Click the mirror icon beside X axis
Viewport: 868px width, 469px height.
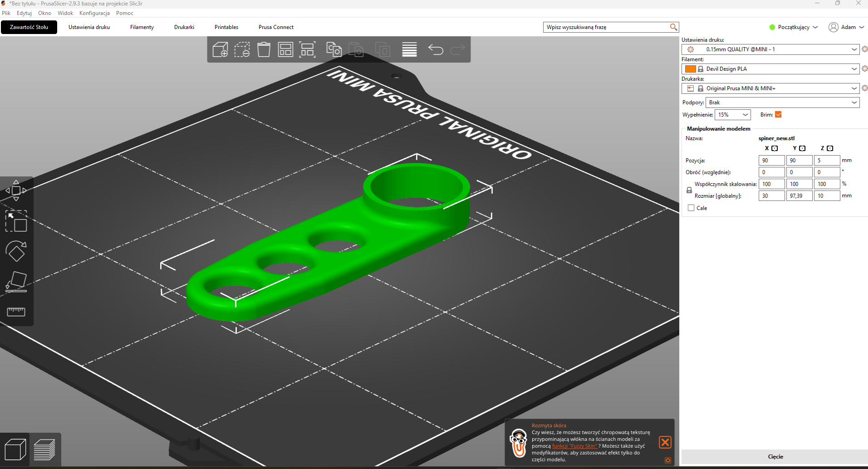pyautogui.click(x=775, y=148)
